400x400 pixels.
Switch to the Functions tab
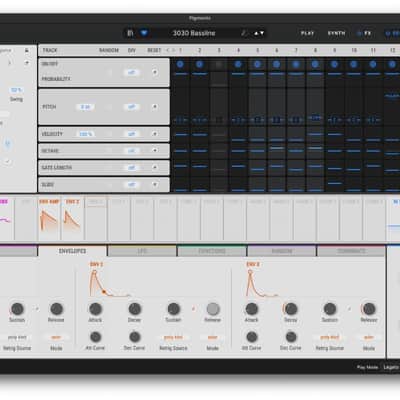(212, 251)
